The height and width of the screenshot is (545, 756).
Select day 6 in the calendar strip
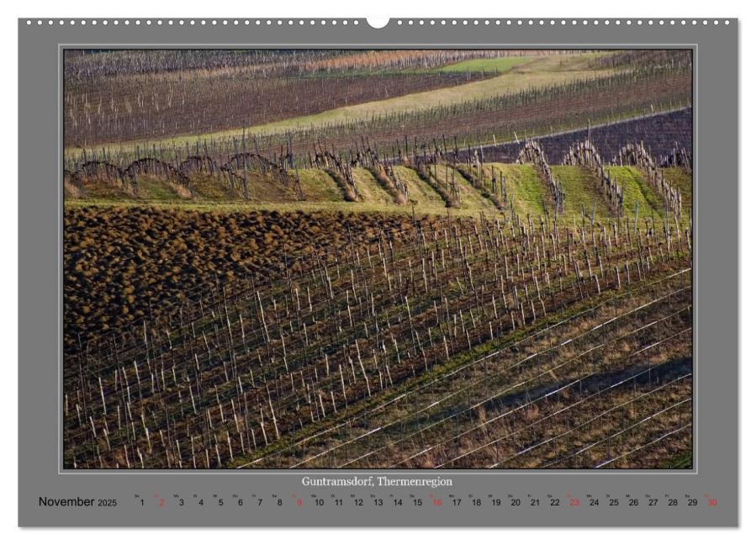click(x=241, y=503)
